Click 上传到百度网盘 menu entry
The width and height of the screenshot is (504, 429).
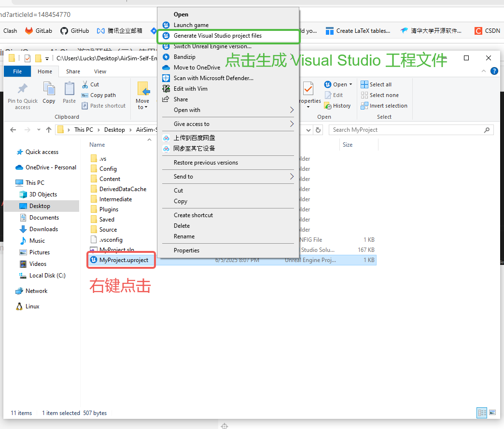coord(228,138)
